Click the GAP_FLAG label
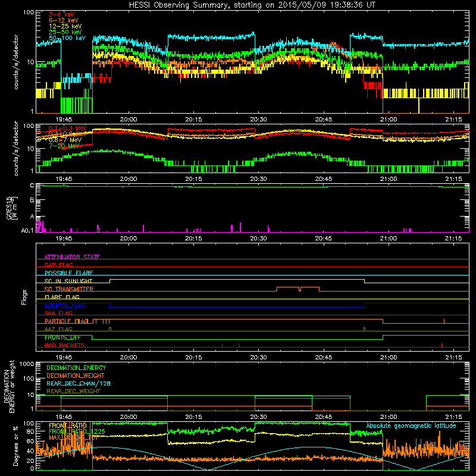This screenshot has width=476, height=476. pos(58,265)
